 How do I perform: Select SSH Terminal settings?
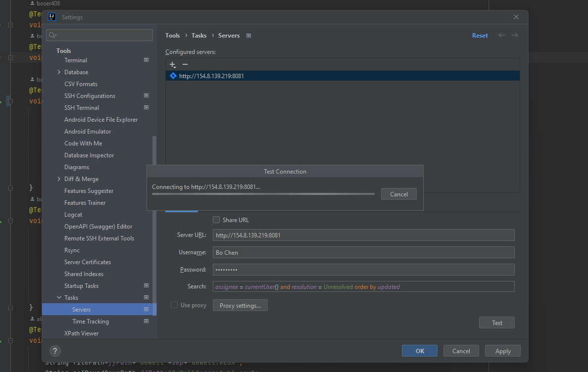click(82, 108)
